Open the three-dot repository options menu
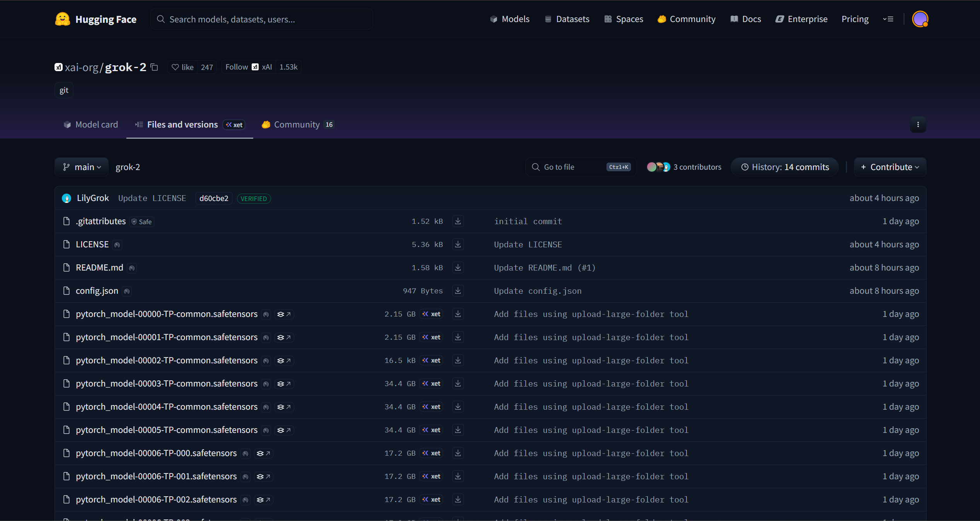This screenshot has width=980, height=521. tap(918, 124)
